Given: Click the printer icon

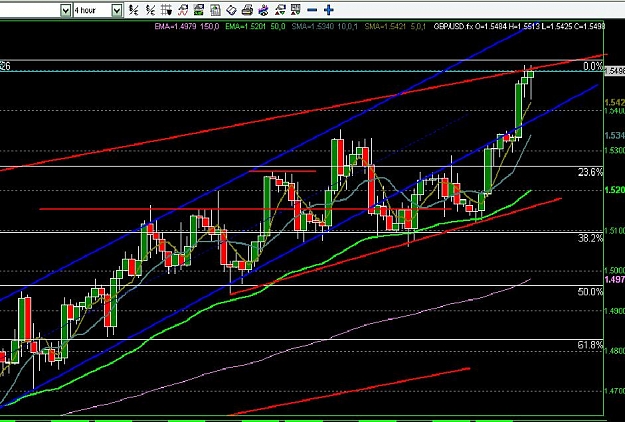Looking at the screenshot, I should click(247, 10).
